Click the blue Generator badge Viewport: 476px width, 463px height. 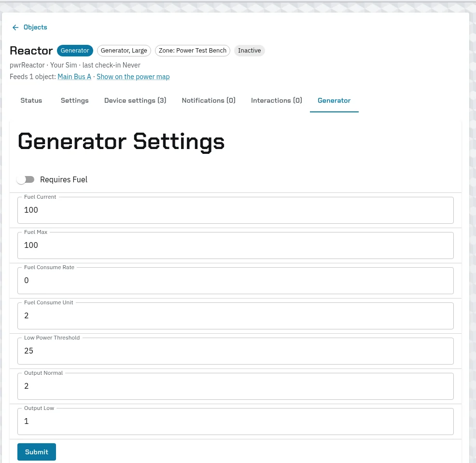coord(75,51)
